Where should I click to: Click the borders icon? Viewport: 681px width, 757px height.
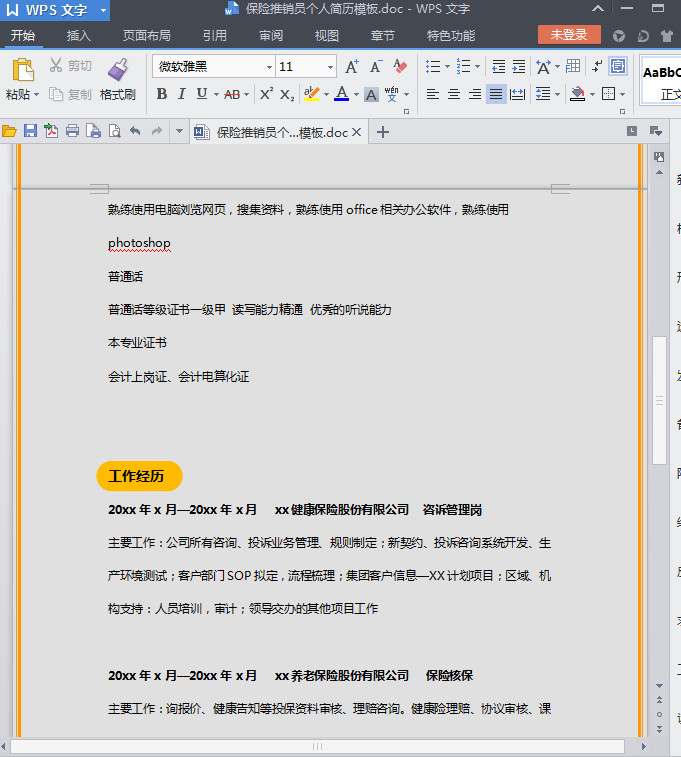[609, 94]
